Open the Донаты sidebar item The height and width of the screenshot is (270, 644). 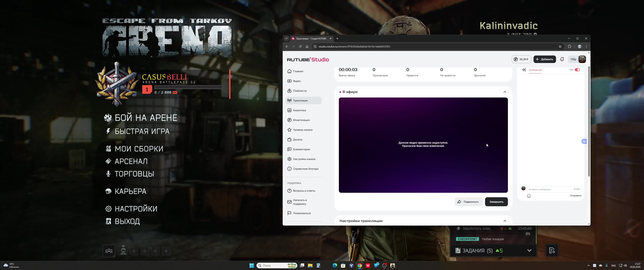(x=297, y=139)
